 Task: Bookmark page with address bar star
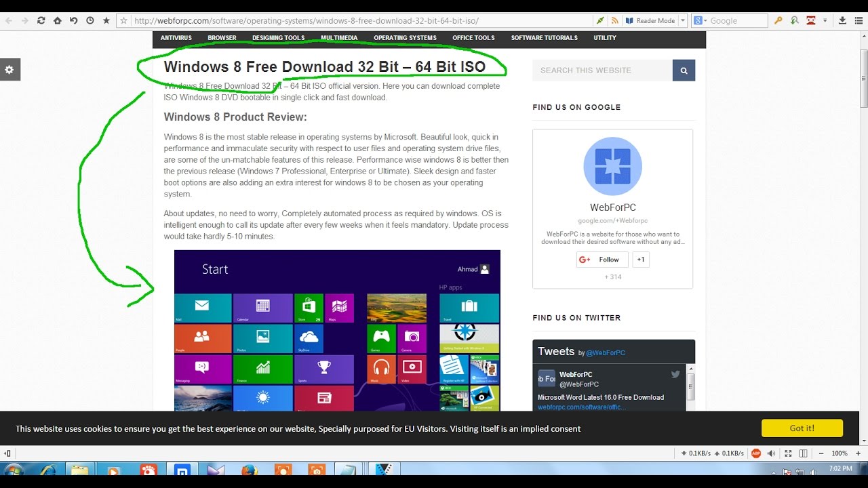point(124,21)
